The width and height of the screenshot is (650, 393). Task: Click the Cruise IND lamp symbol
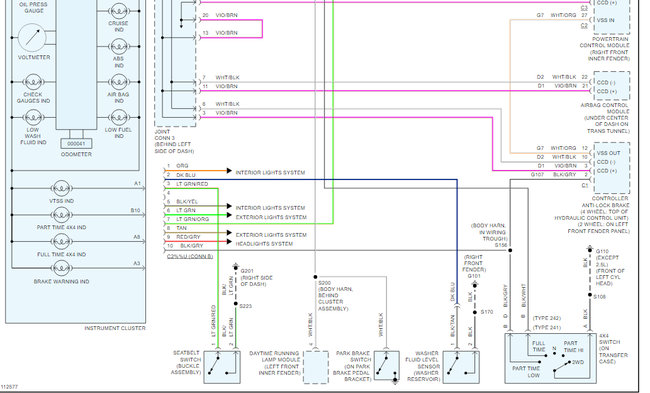[x=119, y=11]
